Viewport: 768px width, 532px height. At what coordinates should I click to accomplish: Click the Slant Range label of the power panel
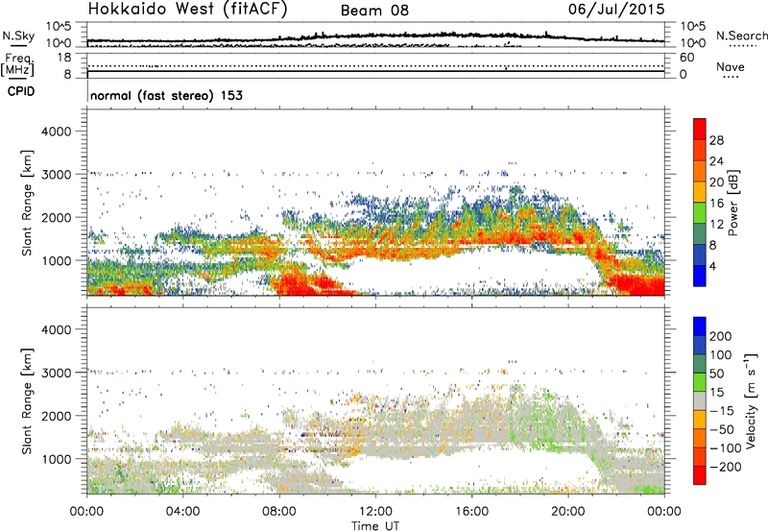[27, 203]
